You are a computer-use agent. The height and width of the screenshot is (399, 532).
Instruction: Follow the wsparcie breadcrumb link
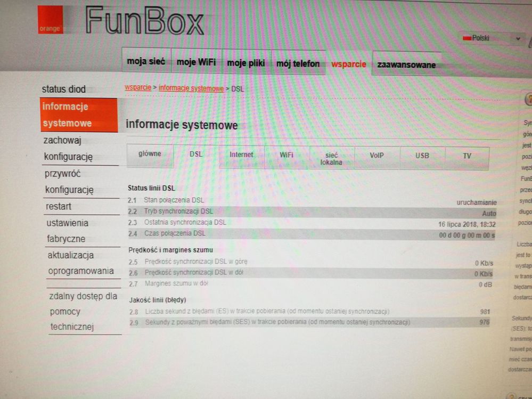[138, 87]
